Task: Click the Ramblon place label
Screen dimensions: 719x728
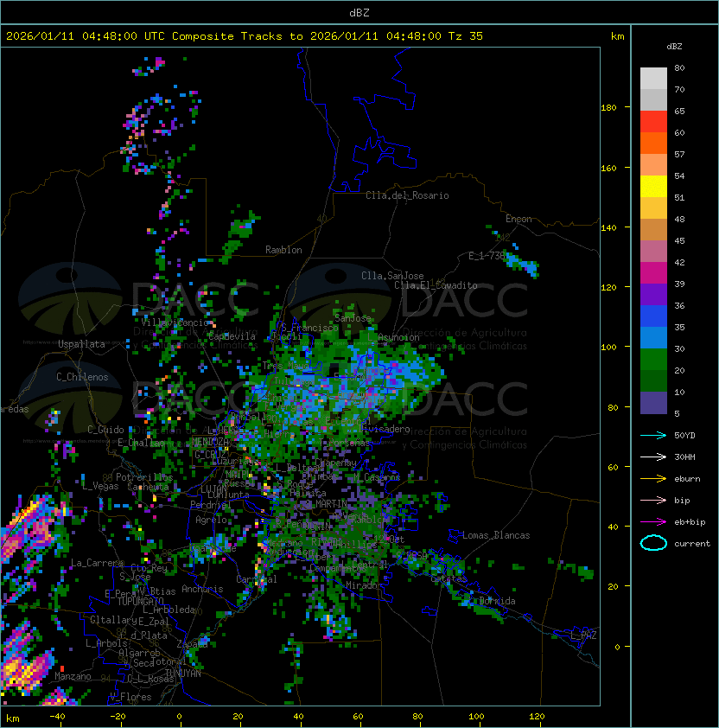Action: click(283, 250)
